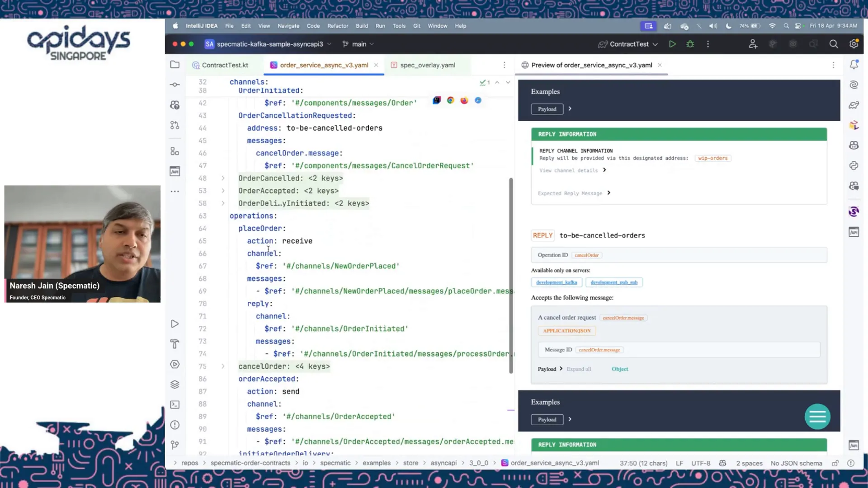Open the Layers tool window icon

pyautogui.click(x=175, y=385)
